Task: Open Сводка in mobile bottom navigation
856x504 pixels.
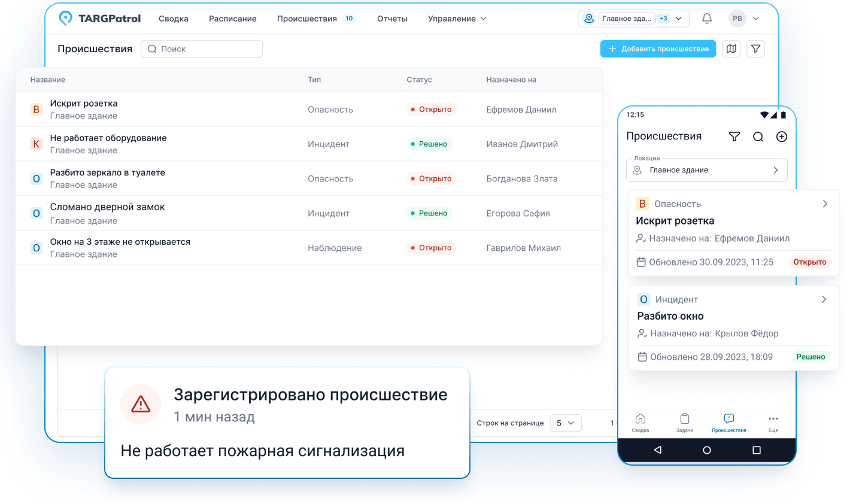Action: [641, 422]
